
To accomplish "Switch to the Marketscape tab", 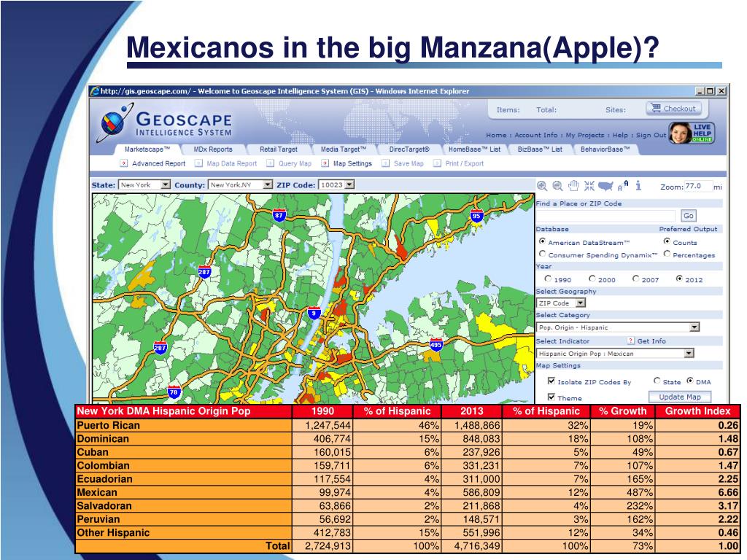I will (x=147, y=149).
